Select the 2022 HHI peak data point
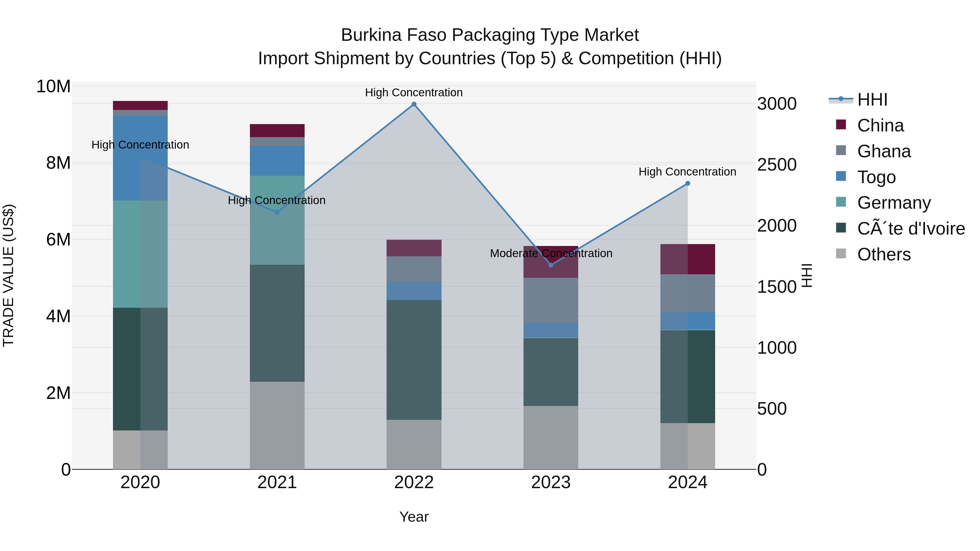Image resolution: width=980 pixels, height=551 pixels. tap(414, 104)
